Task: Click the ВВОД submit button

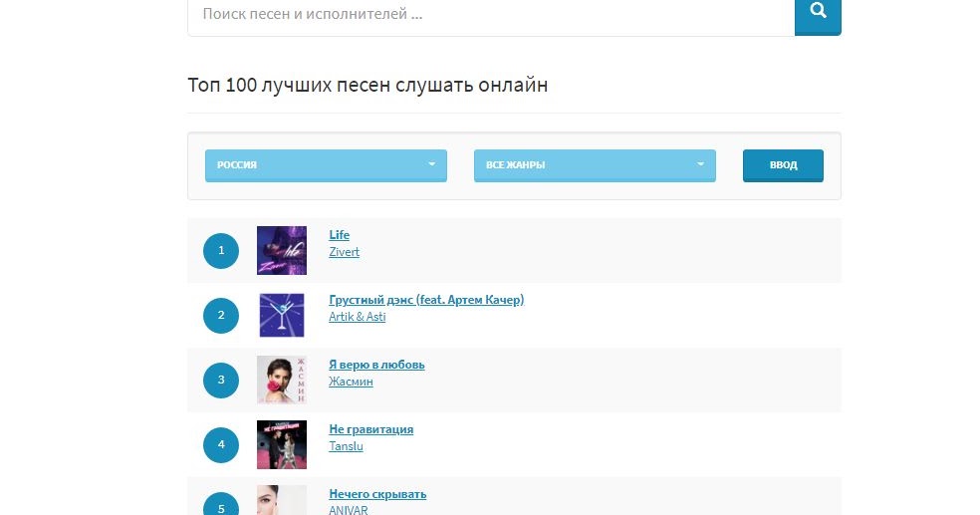Action: point(783,165)
